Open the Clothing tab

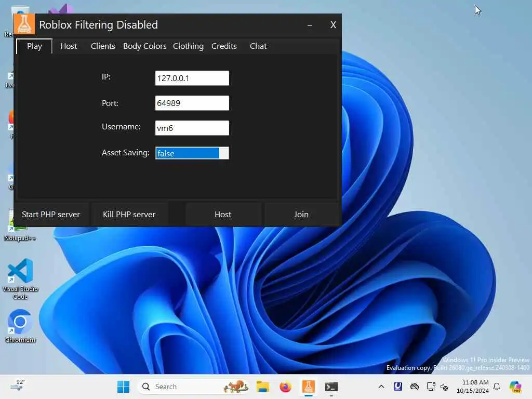click(188, 46)
